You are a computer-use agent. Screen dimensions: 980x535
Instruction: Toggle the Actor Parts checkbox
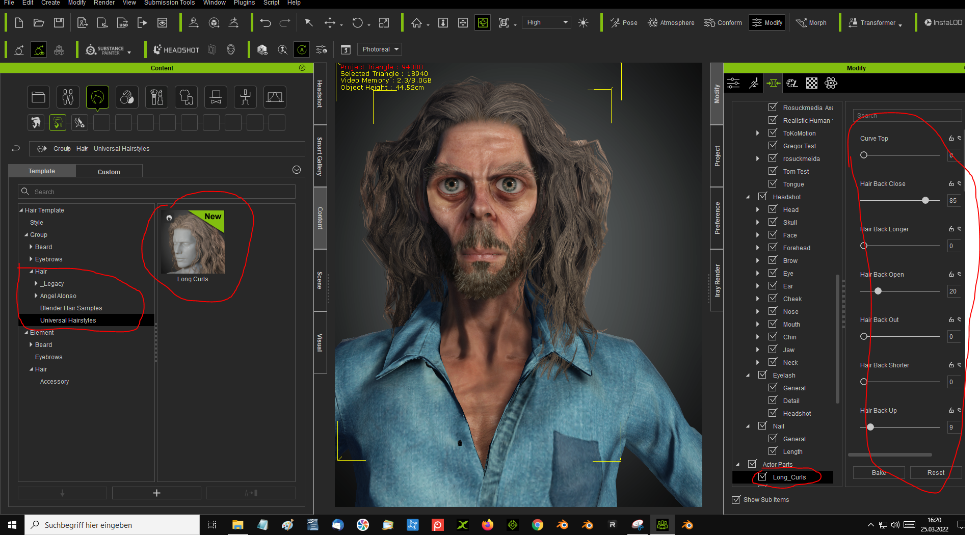[752, 464]
